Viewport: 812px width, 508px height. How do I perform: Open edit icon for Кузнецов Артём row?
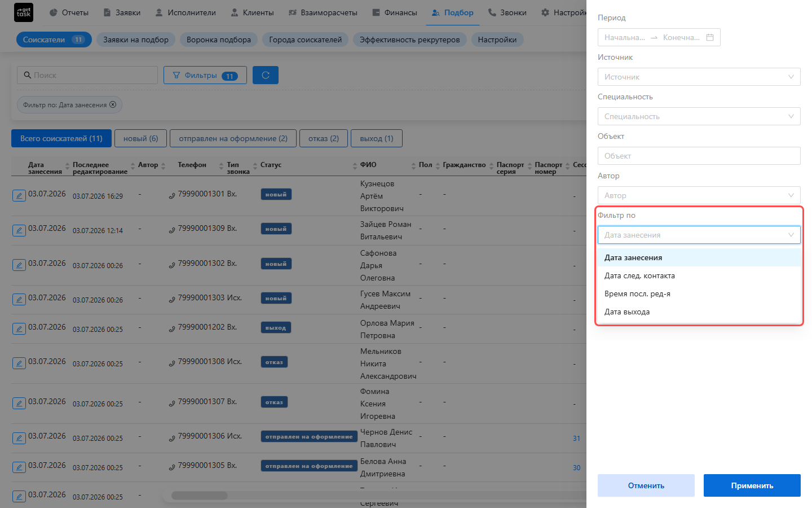coord(19,196)
